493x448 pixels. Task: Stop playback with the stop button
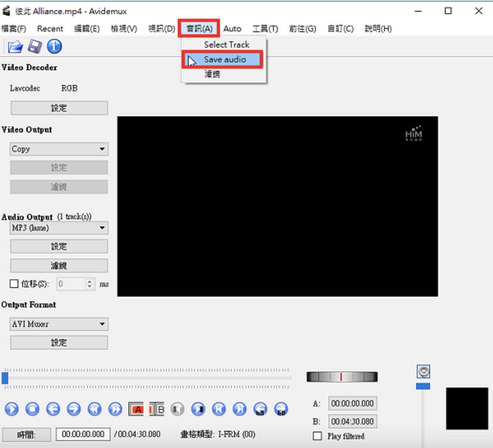point(32,409)
